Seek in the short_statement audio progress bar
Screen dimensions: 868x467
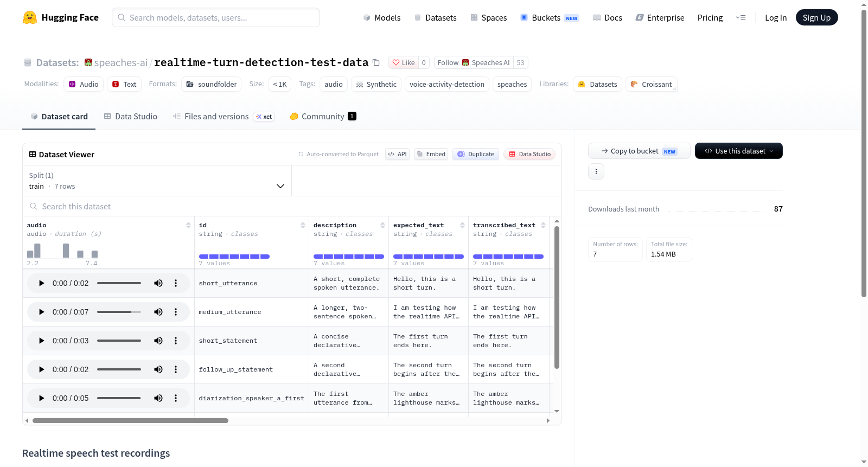[x=119, y=341]
